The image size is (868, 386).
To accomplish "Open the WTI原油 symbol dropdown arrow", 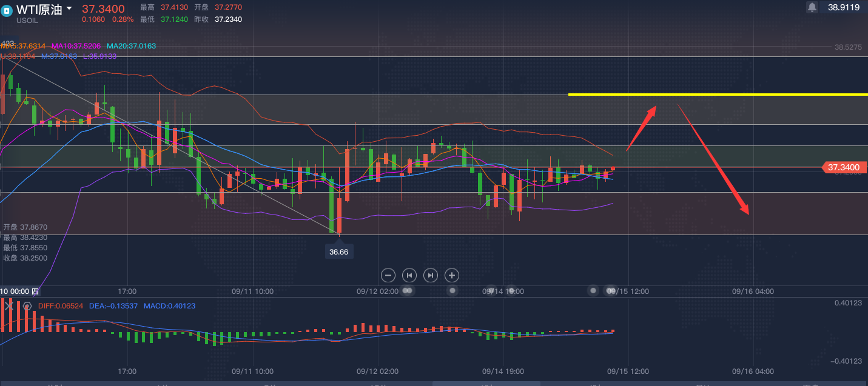I will [69, 9].
